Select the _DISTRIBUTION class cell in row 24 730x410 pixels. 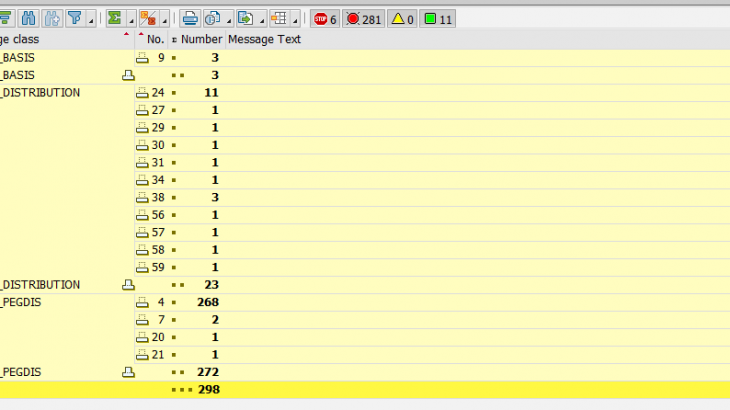41,93
